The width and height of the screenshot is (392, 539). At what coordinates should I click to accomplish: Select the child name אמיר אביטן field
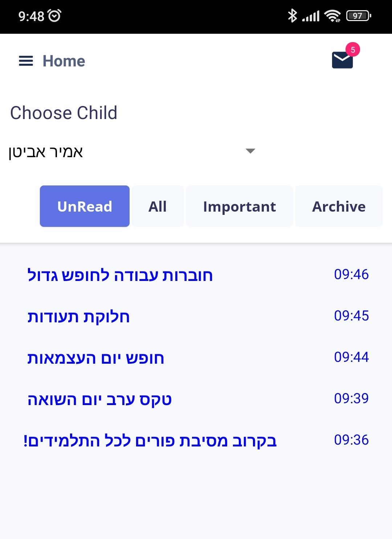tap(132, 152)
